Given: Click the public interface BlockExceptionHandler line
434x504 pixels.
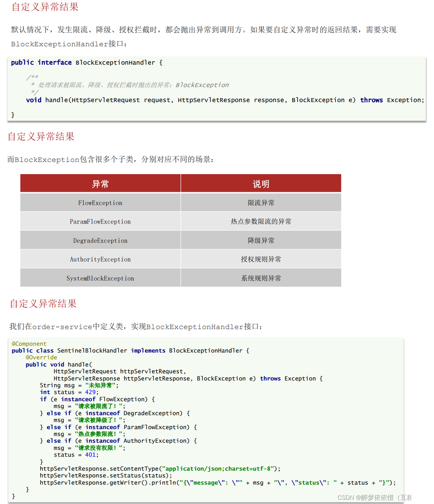Looking at the screenshot, I should tap(87, 62).
